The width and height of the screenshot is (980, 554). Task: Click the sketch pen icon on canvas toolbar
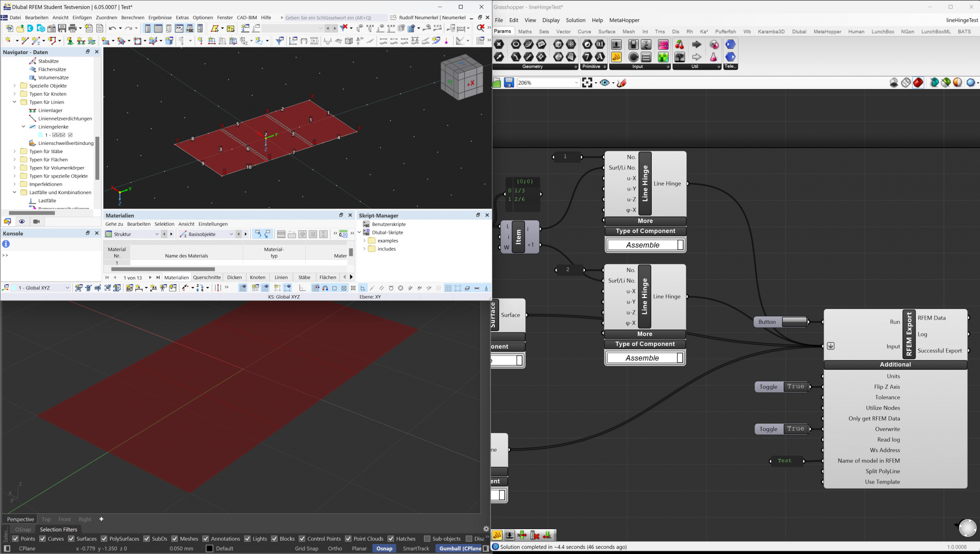[622, 83]
